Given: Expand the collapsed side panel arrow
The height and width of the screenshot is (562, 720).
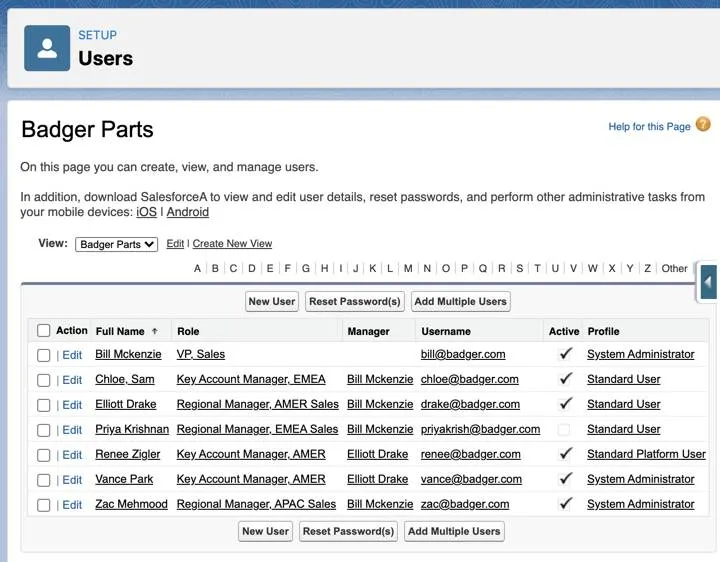Looking at the screenshot, I should tap(708, 282).
